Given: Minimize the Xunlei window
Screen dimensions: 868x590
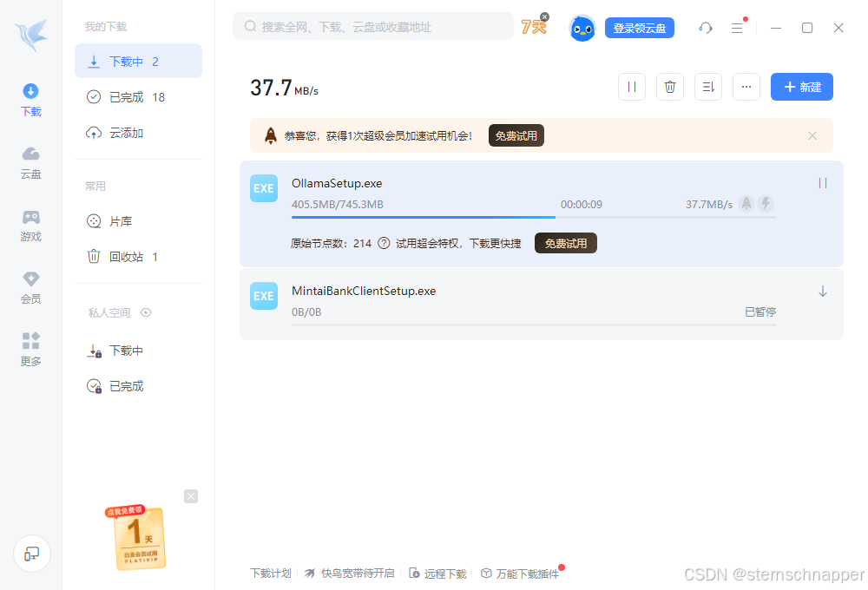Looking at the screenshot, I should 776,28.
